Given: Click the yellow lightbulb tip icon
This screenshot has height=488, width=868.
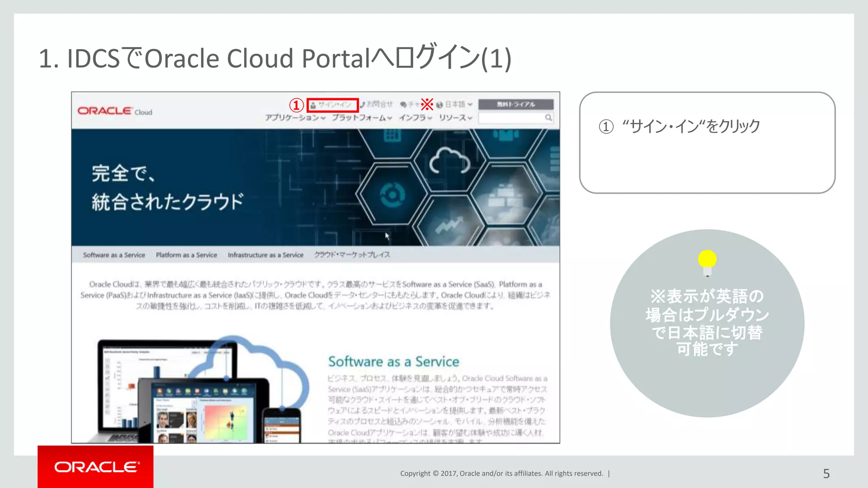Looking at the screenshot, I should (707, 263).
